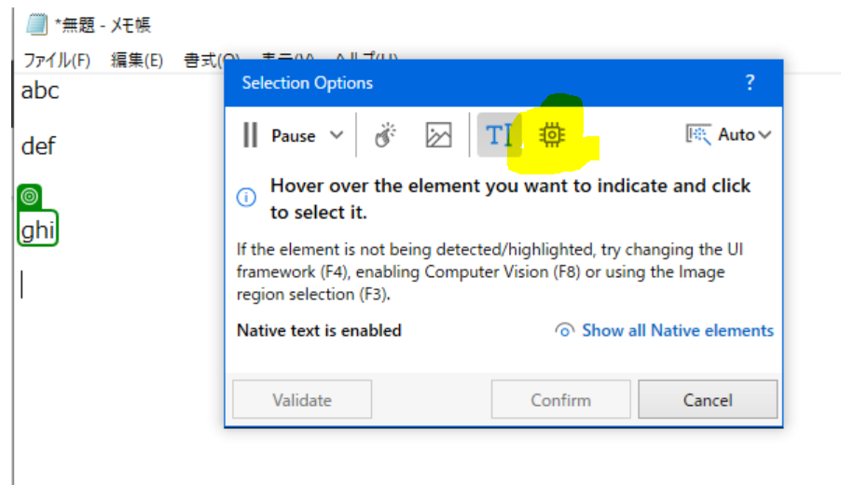Image resolution: width=868 pixels, height=485 pixels.
Task: Click the Pause bars icon
Action: (250, 135)
